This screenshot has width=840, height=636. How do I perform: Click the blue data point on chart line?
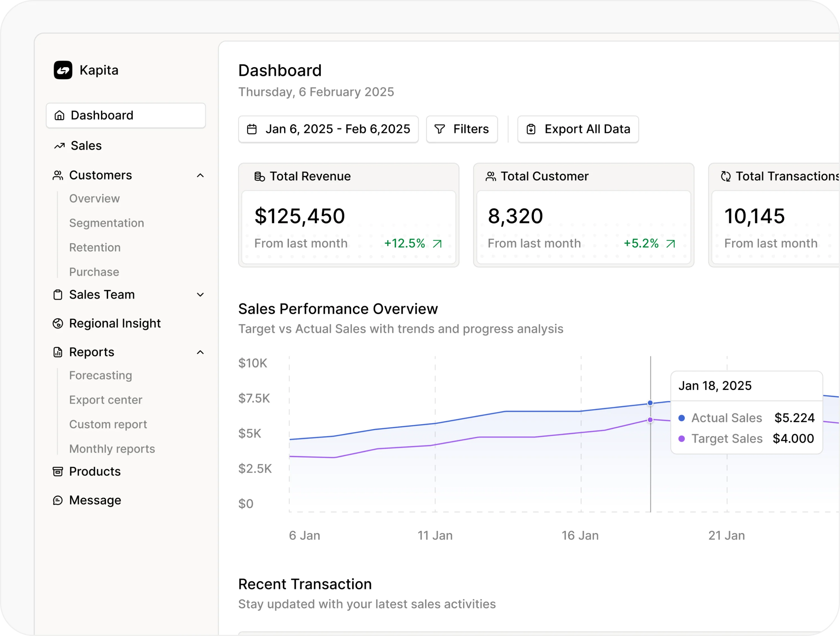coord(650,403)
